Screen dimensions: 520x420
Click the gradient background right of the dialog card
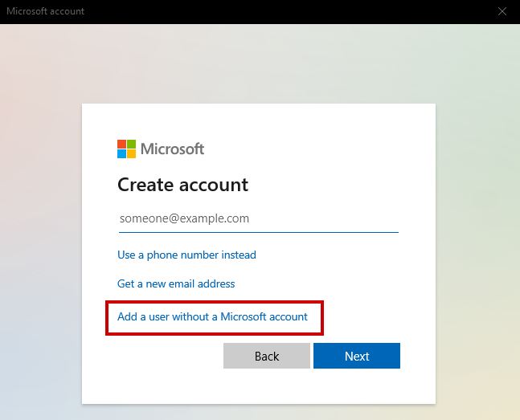click(x=478, y=241)
